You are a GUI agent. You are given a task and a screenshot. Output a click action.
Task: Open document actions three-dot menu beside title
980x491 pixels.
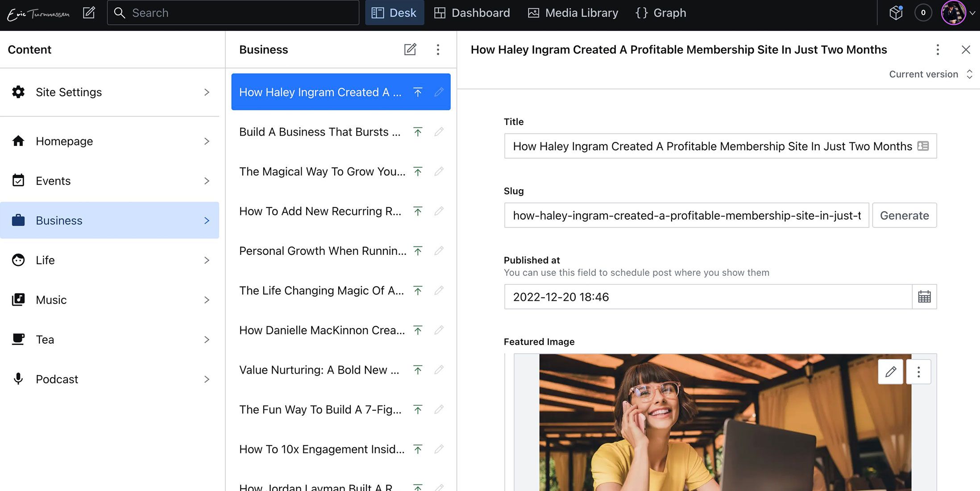click(938, 49)
